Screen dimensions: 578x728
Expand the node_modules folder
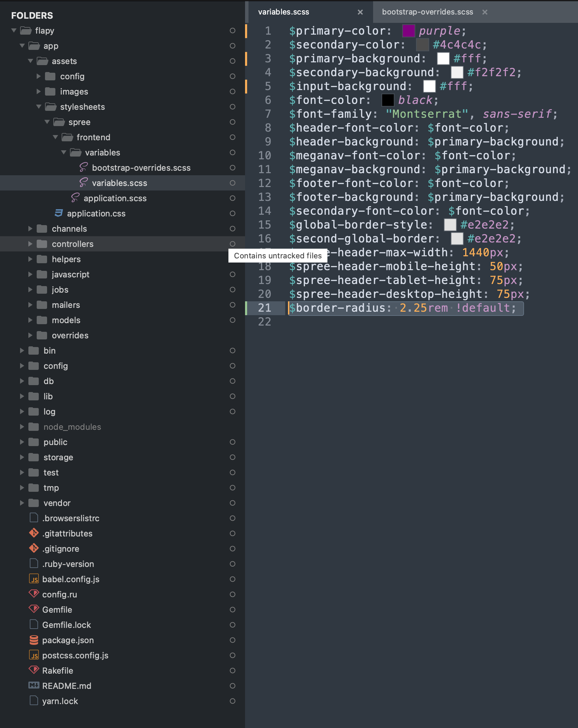point(22,427)
